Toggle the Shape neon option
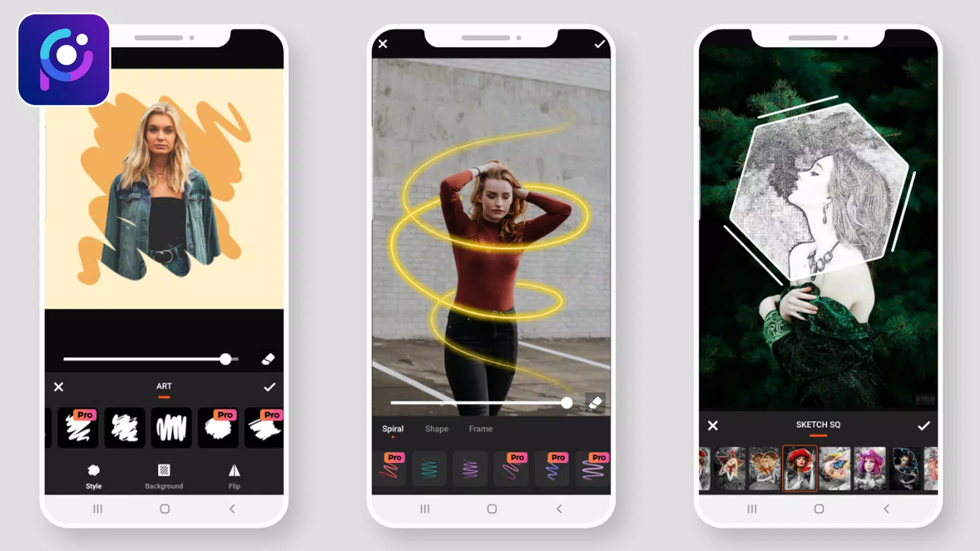 coord(437,429)
